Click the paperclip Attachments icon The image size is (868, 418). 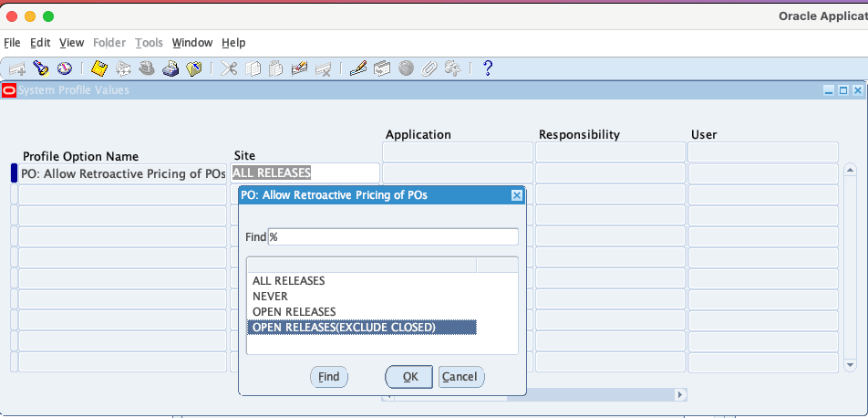click(x=429, y=68)
